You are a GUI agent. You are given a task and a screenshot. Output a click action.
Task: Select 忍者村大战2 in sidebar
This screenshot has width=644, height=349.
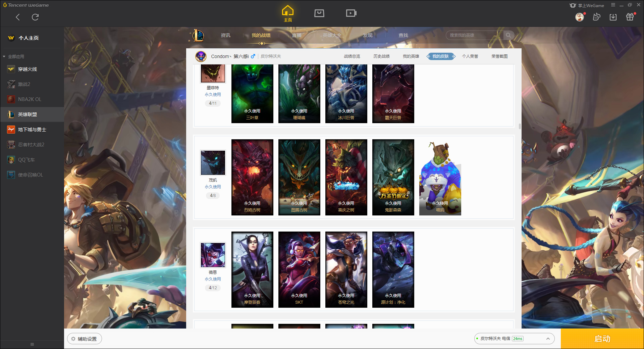point(32,145)
